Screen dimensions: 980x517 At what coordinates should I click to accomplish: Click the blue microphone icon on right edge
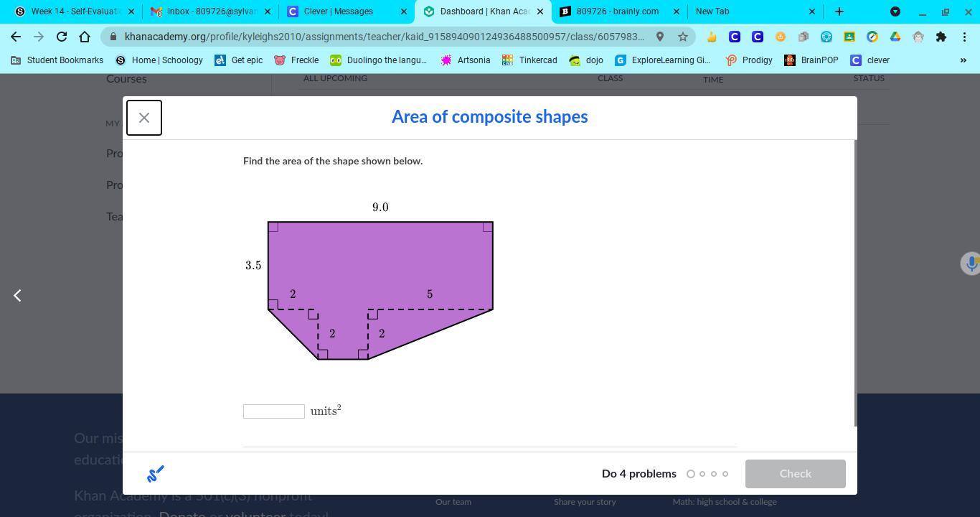[x=971, y=264]
